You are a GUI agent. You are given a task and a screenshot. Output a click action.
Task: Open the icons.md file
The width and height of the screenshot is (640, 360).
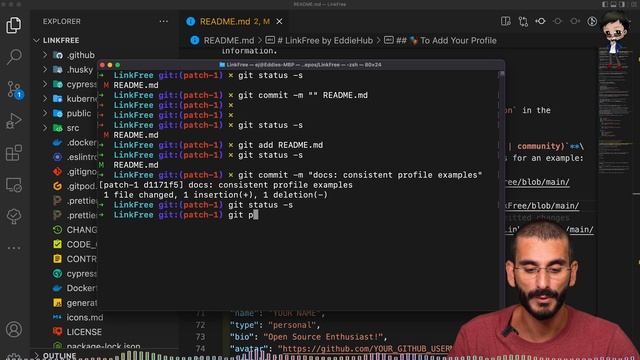tap(84, 317)
